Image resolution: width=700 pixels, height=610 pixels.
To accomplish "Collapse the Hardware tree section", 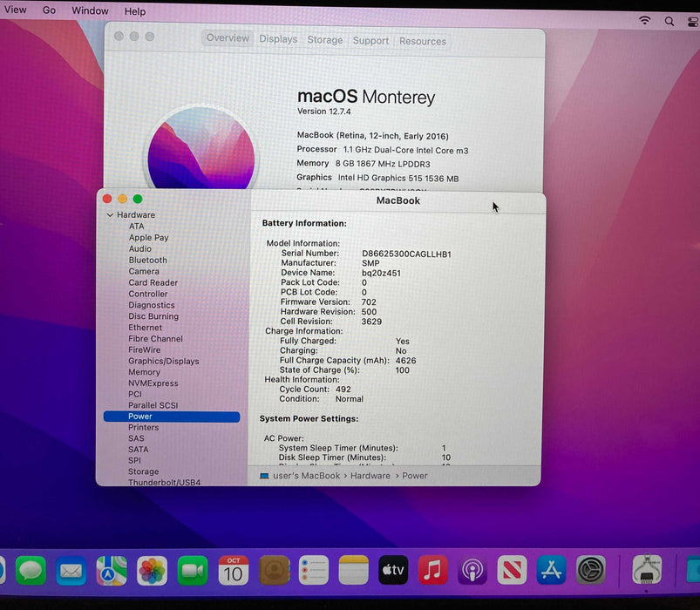I will coord(110,215).
